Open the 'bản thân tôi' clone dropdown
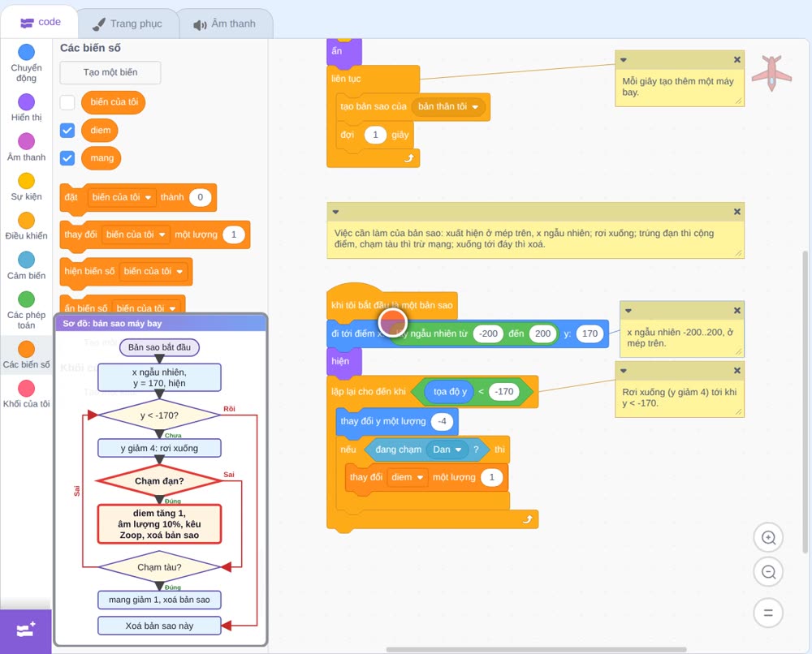Image resolution: width=812 pixels, height=654 pixels. (448, 106)
